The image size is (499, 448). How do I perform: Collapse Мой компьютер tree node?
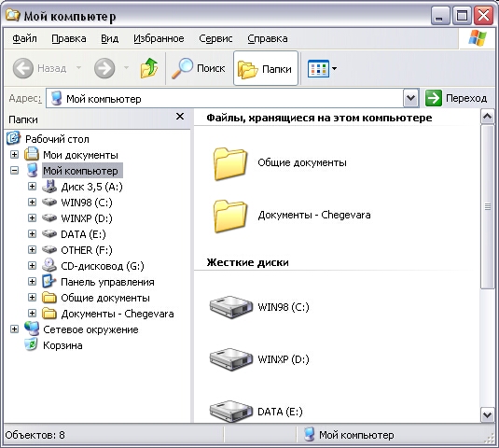[x=14, y=171]
